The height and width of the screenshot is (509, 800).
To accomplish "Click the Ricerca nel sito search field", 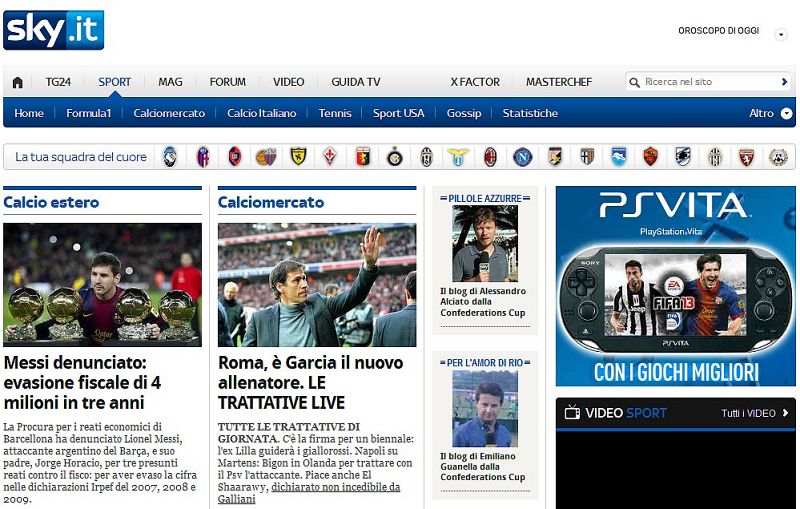I will [709, 82].
